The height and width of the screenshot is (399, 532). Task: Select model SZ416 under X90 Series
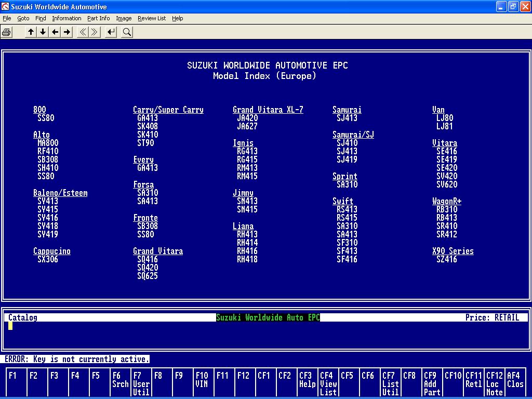(x=447, y=259)
